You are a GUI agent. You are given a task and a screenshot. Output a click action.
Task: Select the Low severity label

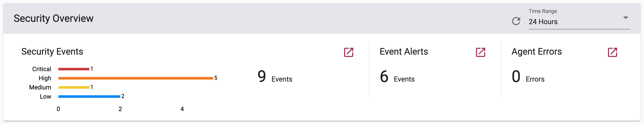[45, 97]
